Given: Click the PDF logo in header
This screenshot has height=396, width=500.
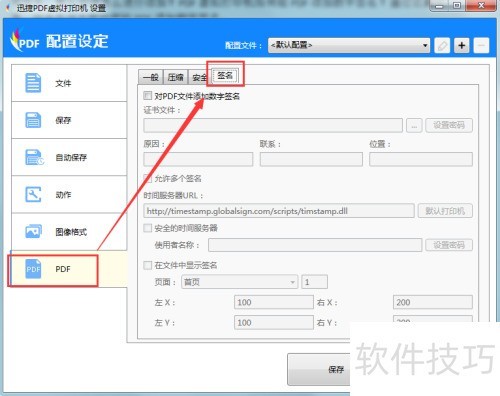Looking at the screenshot, I should click(x=25, y=41).
